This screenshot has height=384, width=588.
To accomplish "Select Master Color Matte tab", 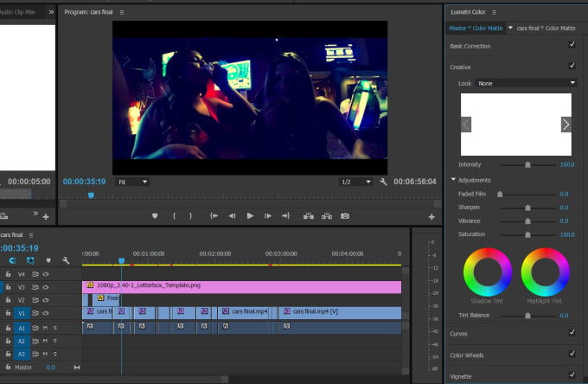I will tap(476, 29).
